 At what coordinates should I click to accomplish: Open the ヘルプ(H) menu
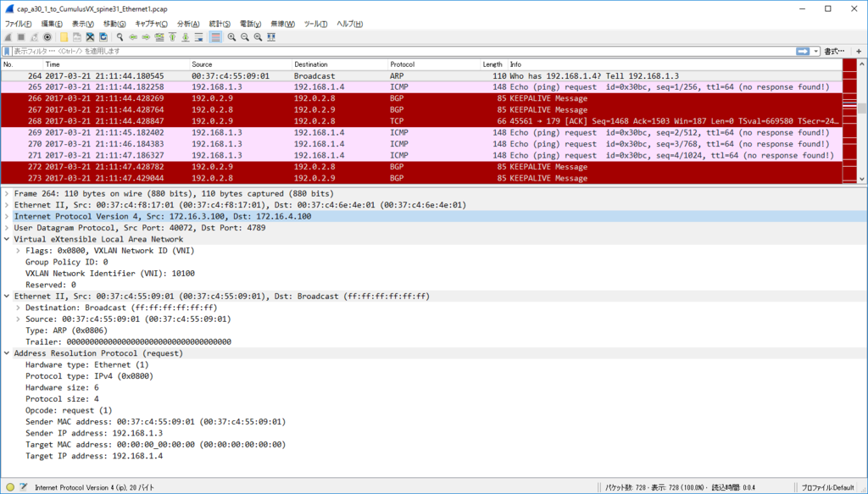[350, 24]
